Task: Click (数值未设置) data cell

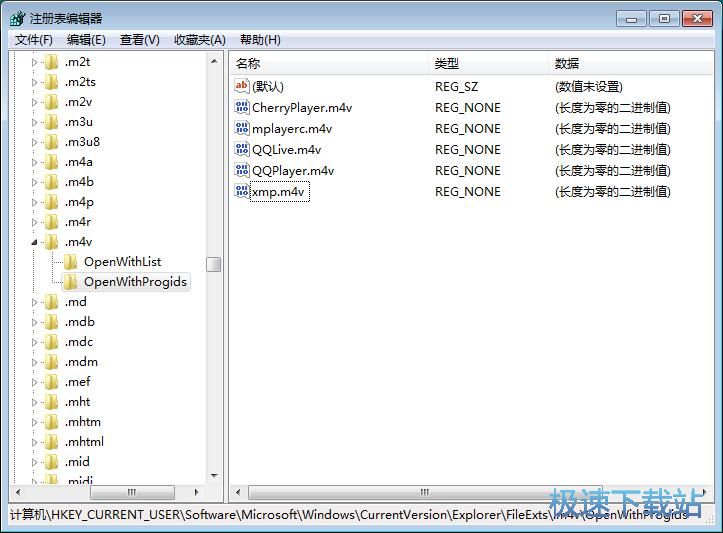Action: [x=589, y=87]
